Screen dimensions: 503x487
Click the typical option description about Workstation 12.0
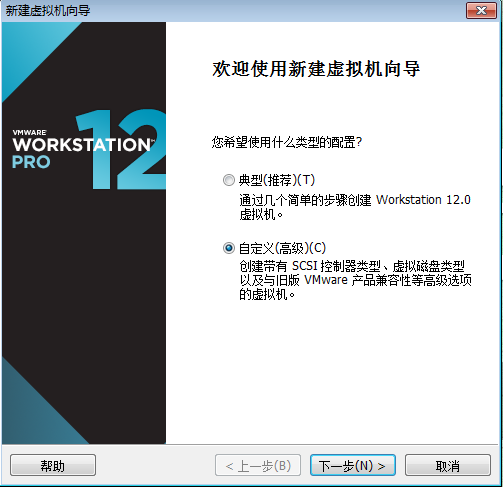click(x=355, y=207)
